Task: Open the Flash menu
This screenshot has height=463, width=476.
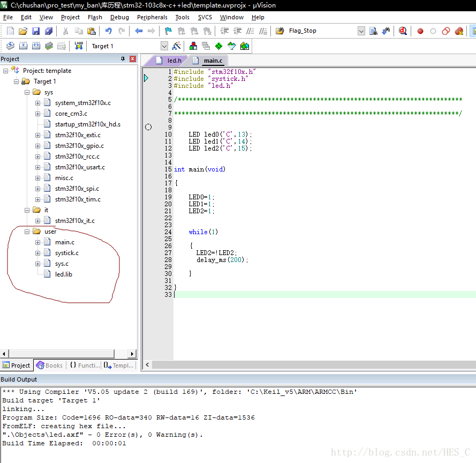Action: pos(95,17)
